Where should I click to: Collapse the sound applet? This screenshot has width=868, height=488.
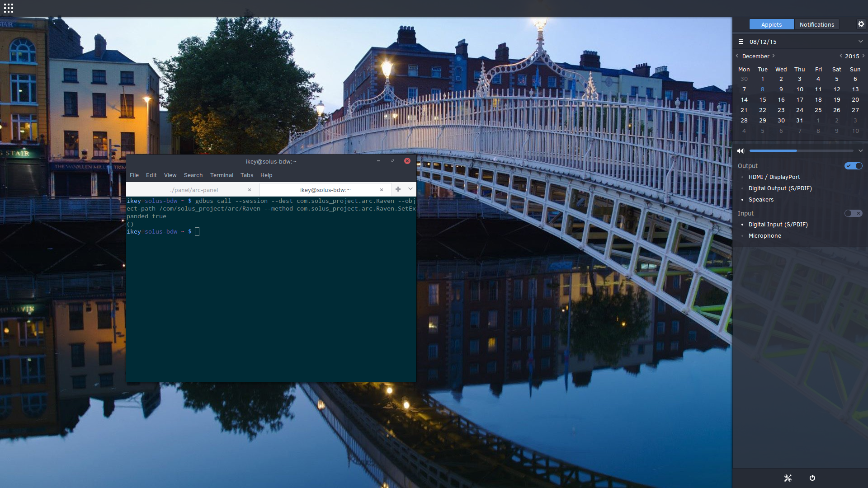point(861,151)
